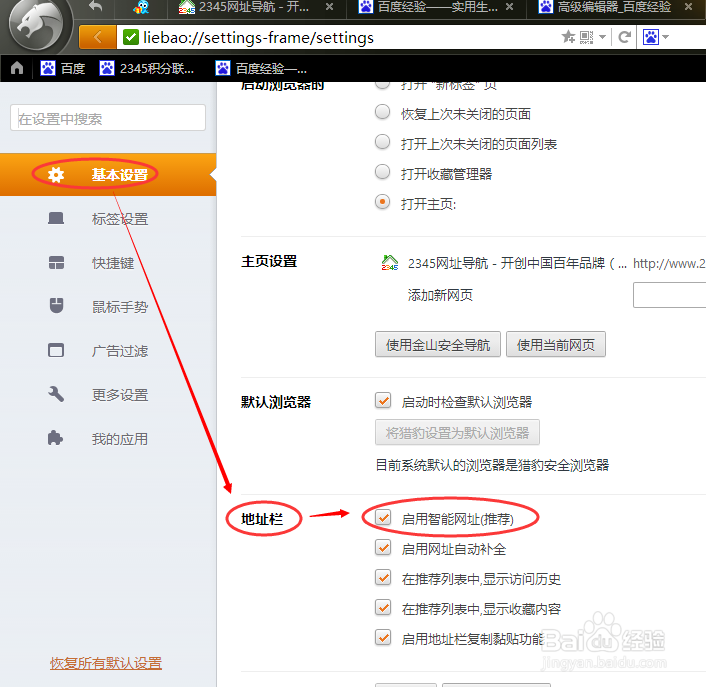Click the 2345 homepage entry icon

coord(390,262)
